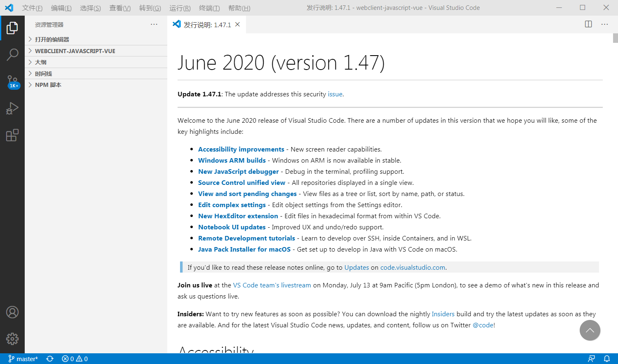Open New HexEditor extension link
This screenshot has width=618, height=364.
click(x=238, y=216)
